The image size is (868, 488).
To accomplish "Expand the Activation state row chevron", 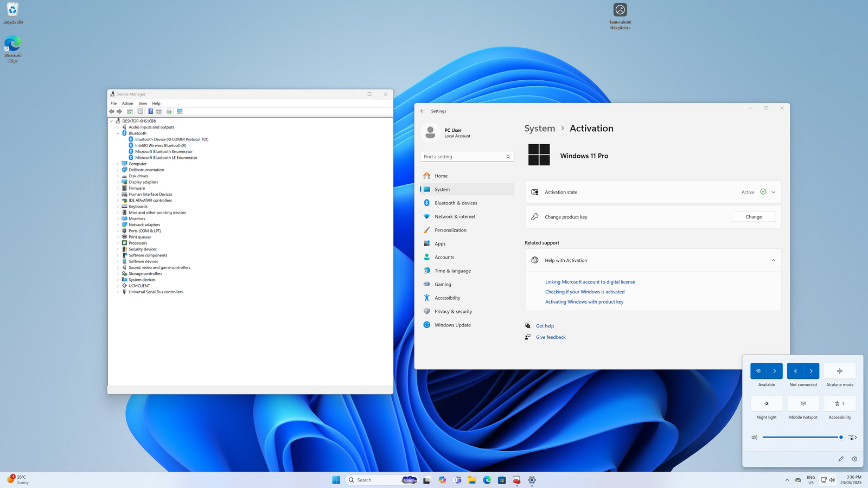I will tap(773, 192).
